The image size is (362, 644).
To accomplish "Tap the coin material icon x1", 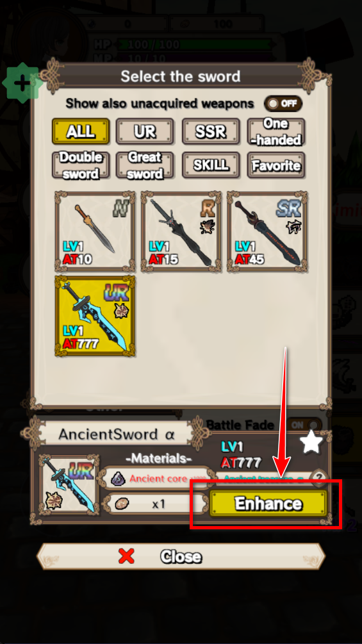I will (122, 504).
